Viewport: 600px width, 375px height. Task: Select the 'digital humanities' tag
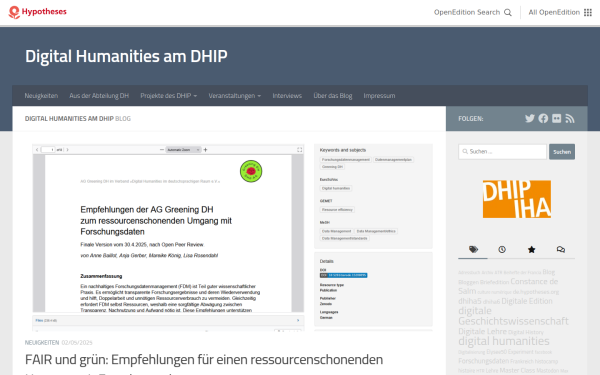coord(504,341)
